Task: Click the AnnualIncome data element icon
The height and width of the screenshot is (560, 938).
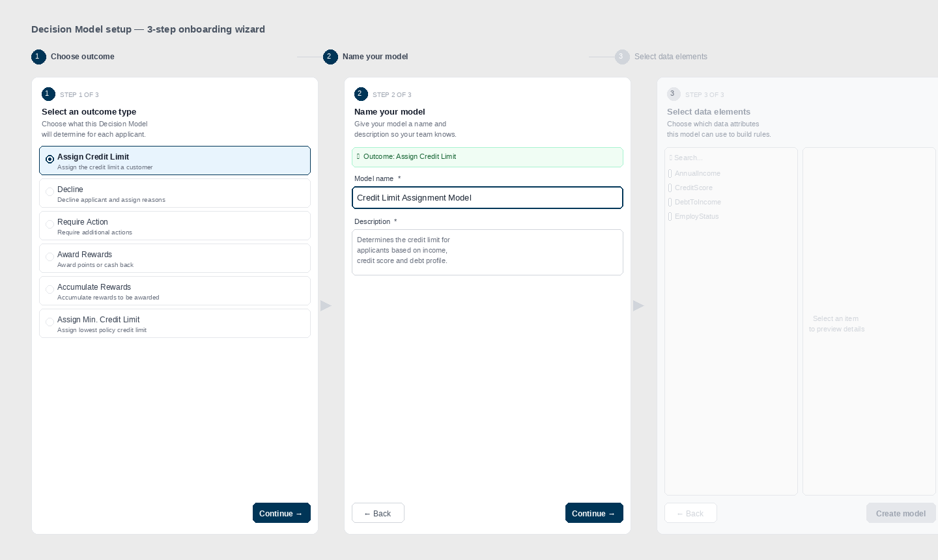Action: 670,174
